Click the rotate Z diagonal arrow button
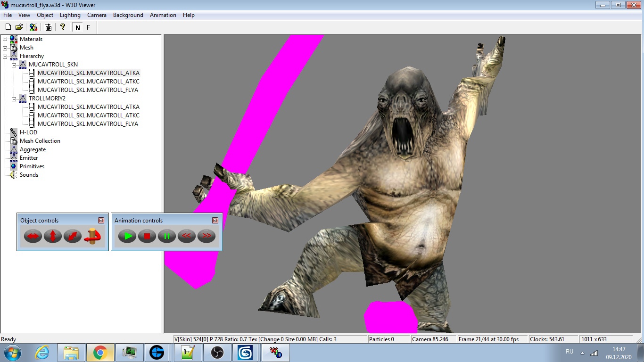Image resolution: width=644 pixels, height=362 pixels. pos(73,236)
